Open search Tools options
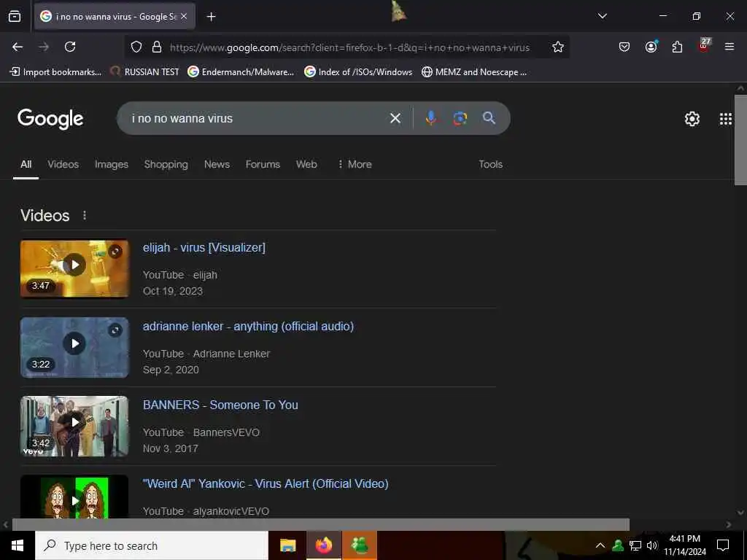Screen dimensions: 747x560 tap(490, 164)
